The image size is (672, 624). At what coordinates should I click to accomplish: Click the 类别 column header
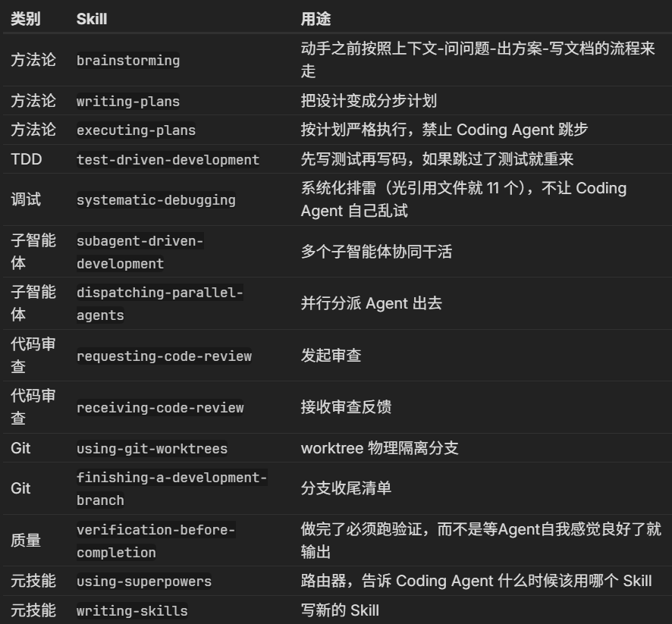pos(26,20)
